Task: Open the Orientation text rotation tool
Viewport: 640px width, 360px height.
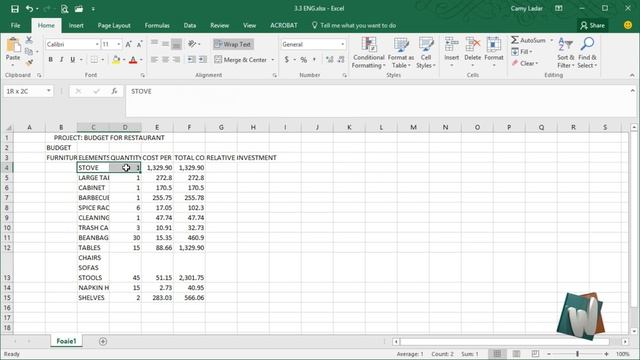Action: click(192, 44)
